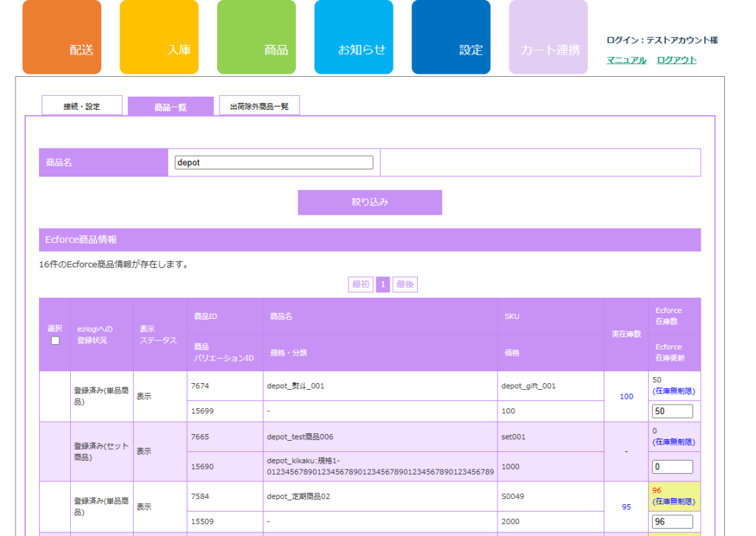Select page 1 in pagination
Viewport: 756px width, 536px height.
382,285
